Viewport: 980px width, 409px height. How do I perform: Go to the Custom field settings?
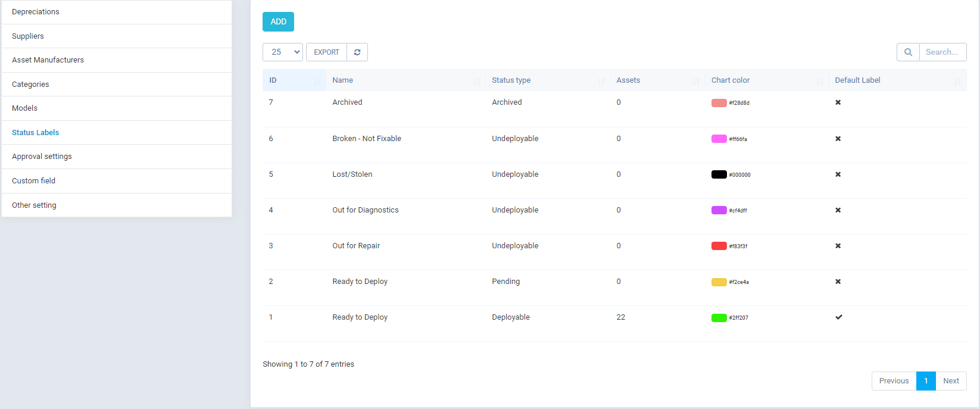point(33,181)
